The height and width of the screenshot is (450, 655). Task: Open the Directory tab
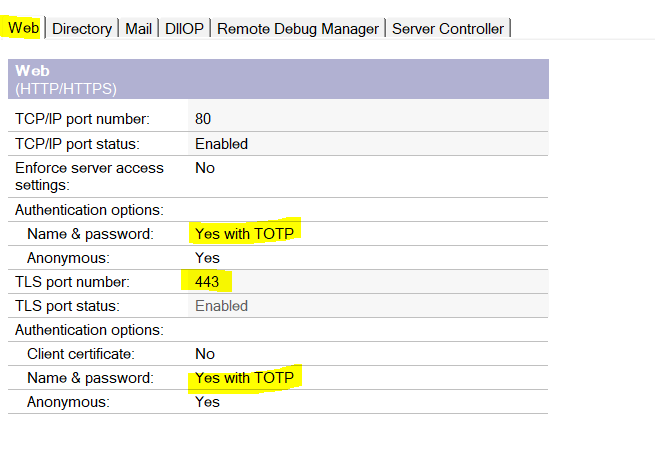pyautogui.click(x=82, y=29)
